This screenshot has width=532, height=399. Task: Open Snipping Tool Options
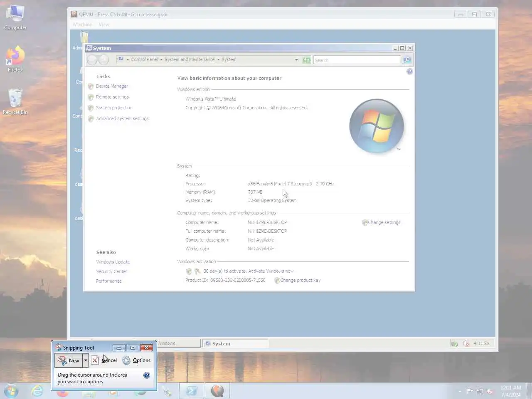[136, 360]
